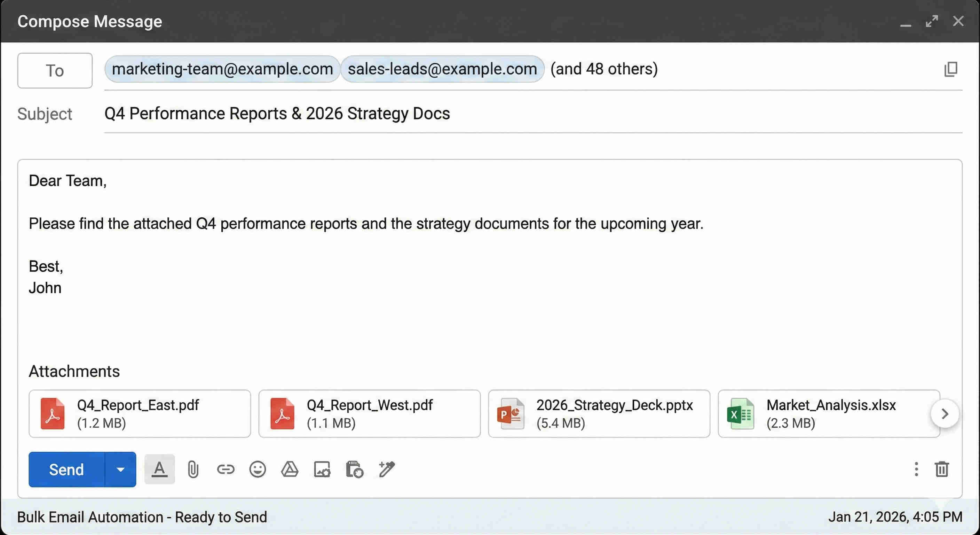Select the sales-leads@example.com recipient chip
The height and width of the screenshot is (535, 980).
pos(442,69)
